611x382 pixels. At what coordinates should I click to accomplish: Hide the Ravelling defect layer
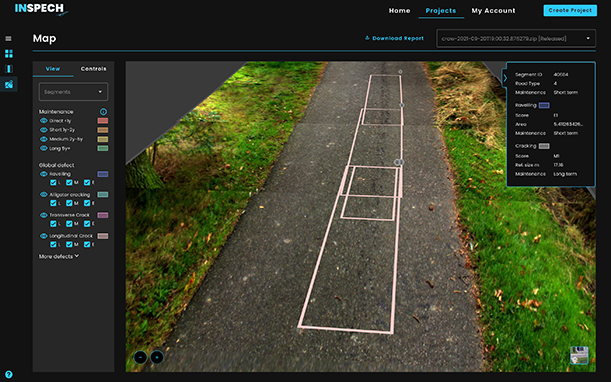click(x=44, y=174)
